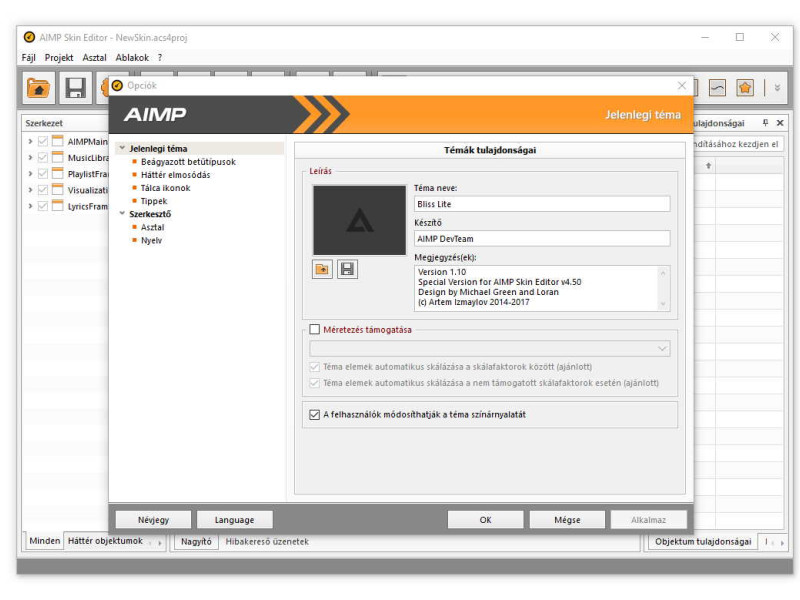Toggle AIMPMain checkbox in structure tree

[43, 141]
